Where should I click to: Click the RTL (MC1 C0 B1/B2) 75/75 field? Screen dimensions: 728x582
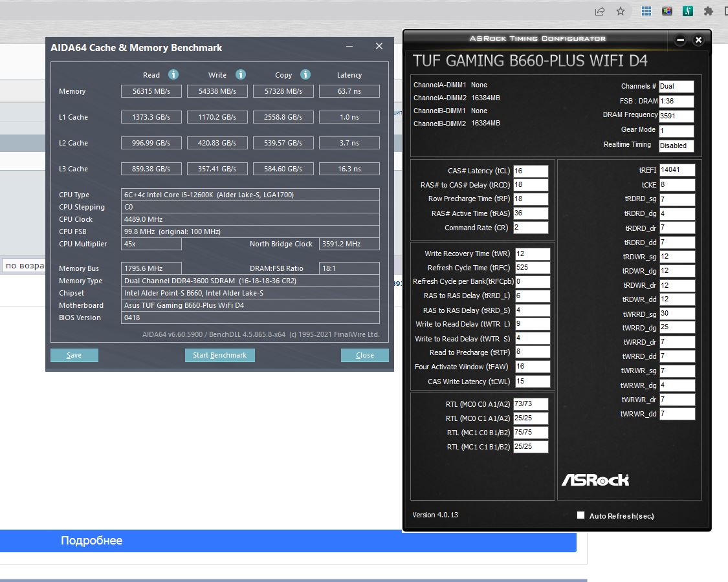[x=531, y=432]
